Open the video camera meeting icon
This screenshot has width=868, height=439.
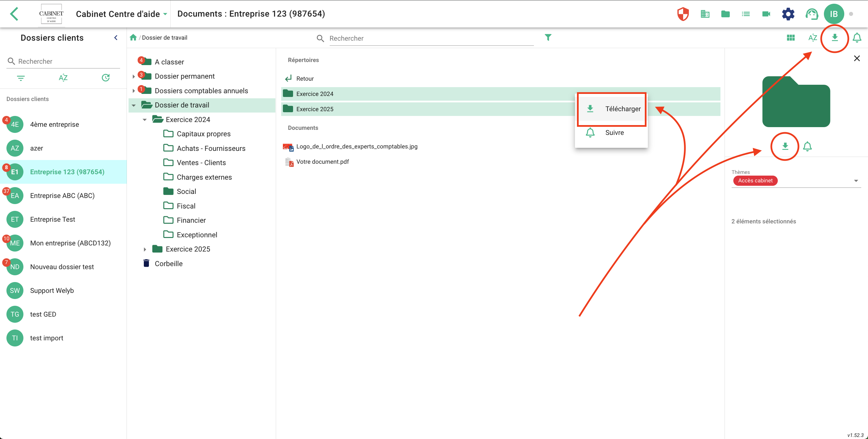766,14
